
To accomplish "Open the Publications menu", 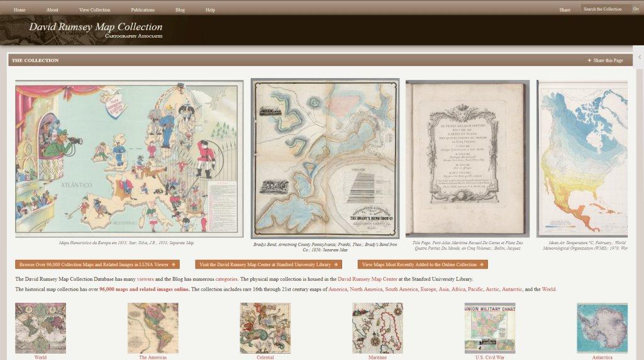I will 143,9.
